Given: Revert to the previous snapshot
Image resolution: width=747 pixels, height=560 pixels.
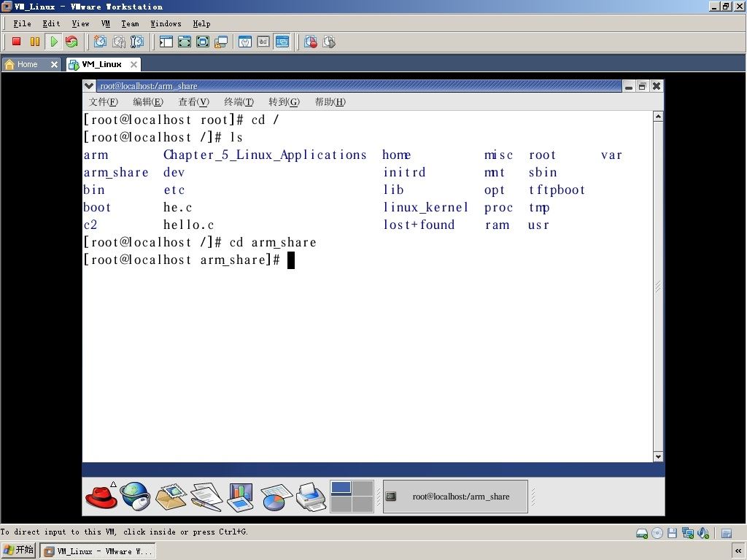Looking at the screenshot, I should pyautogui.click(x=119, y=42).
